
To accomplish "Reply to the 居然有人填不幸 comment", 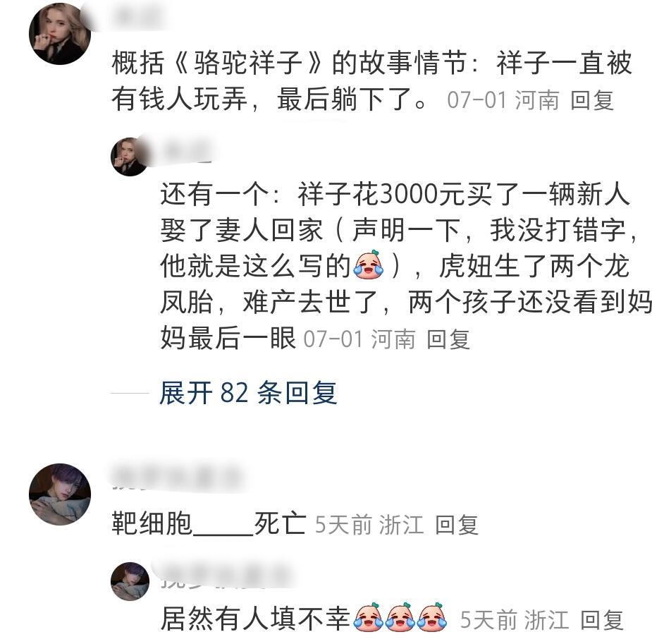I will 601,619.
